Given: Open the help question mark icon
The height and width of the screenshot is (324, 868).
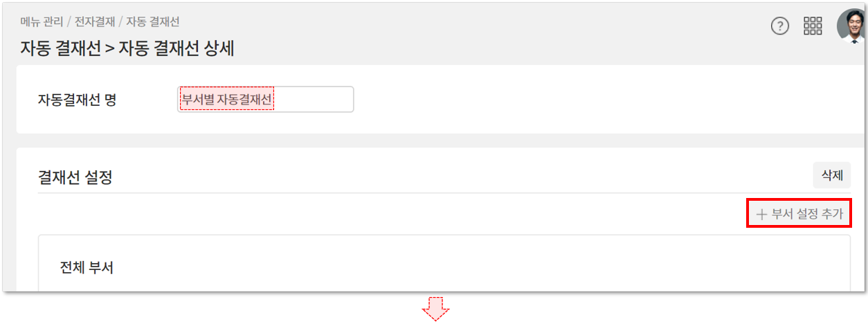Looking at the screenshot, I should click(780, 26).
